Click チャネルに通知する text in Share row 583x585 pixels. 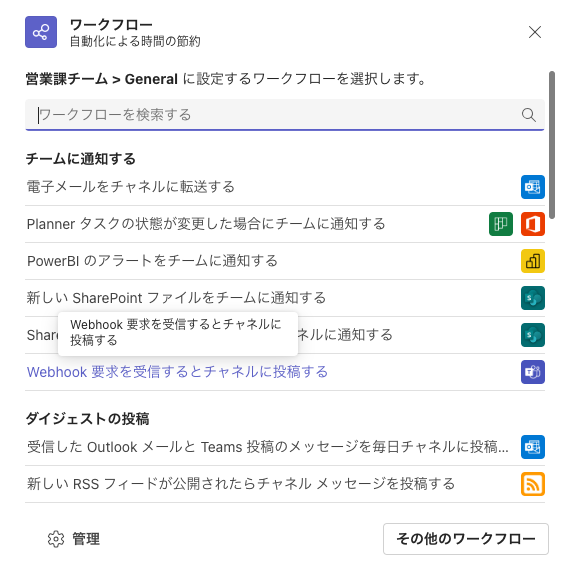pyautogui.click(x=345, y=335)
